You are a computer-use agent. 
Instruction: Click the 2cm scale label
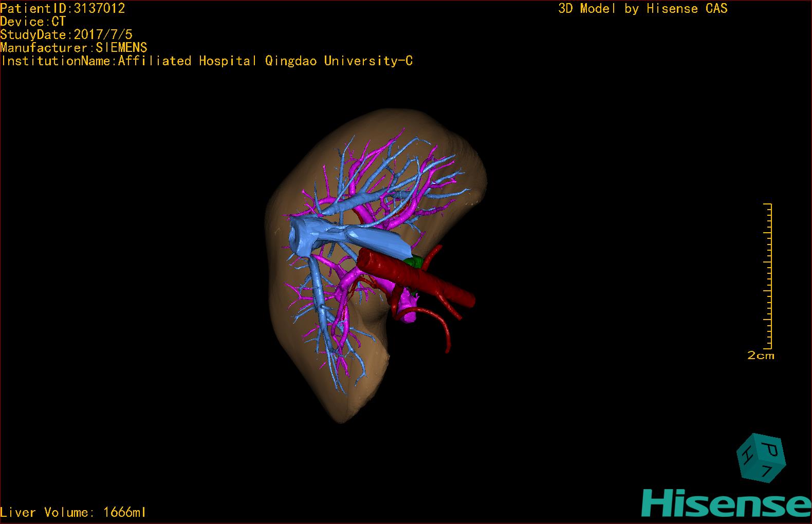point(761,355)
